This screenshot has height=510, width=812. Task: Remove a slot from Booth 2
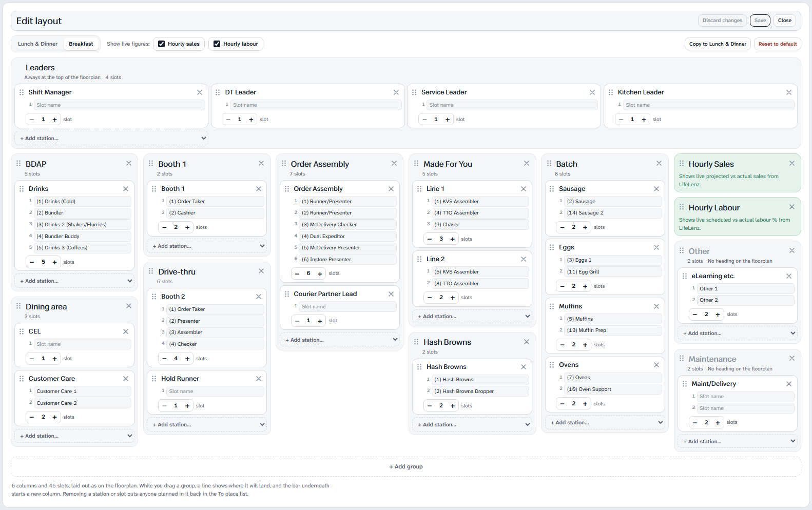(x=164, y=359)
